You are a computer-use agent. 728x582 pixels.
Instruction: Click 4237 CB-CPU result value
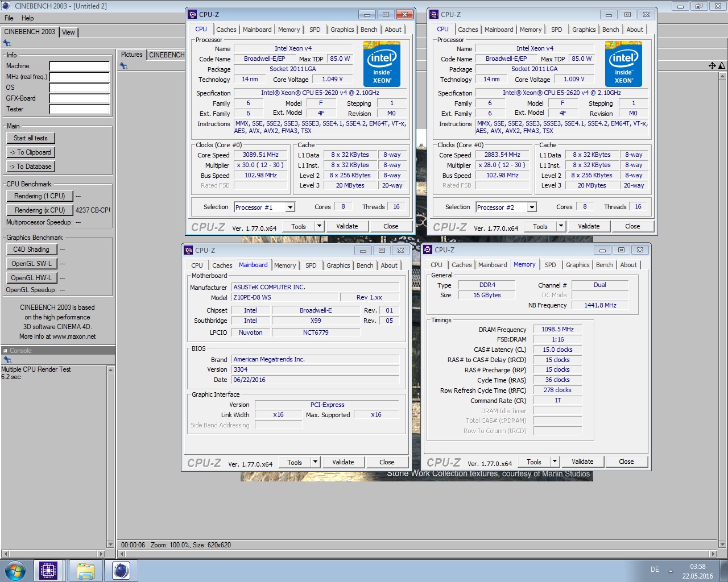(93, 210)
